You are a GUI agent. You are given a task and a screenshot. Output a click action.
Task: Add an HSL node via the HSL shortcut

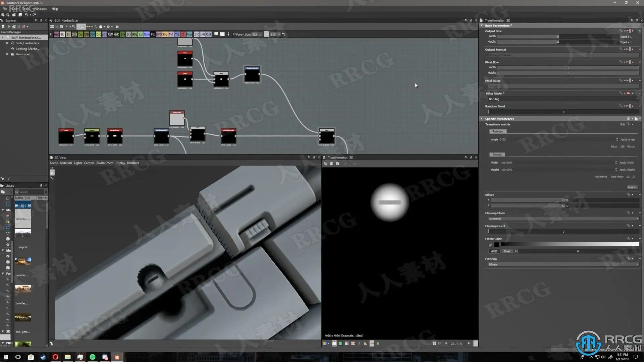[x=135, y=34]
